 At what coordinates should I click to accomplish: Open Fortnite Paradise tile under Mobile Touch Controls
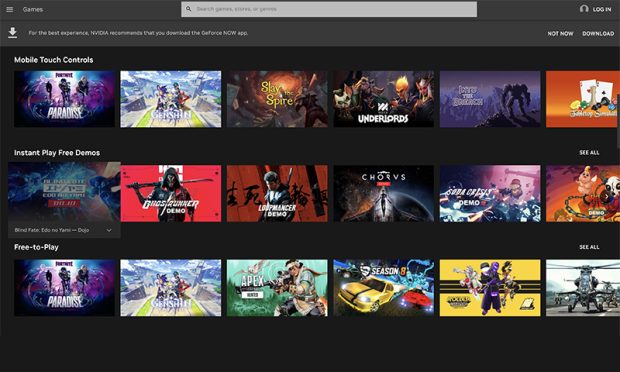pos(64,99)
